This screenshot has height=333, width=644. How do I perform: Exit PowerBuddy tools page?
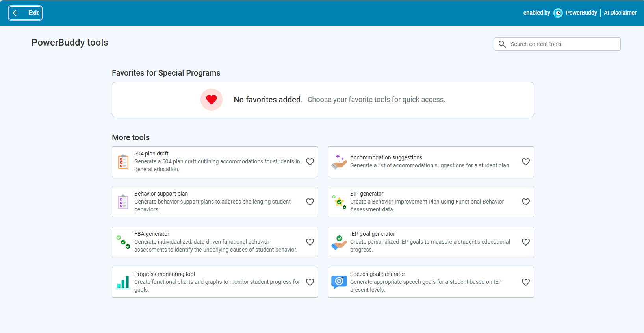pyautogui.click(x=25, y=13)
